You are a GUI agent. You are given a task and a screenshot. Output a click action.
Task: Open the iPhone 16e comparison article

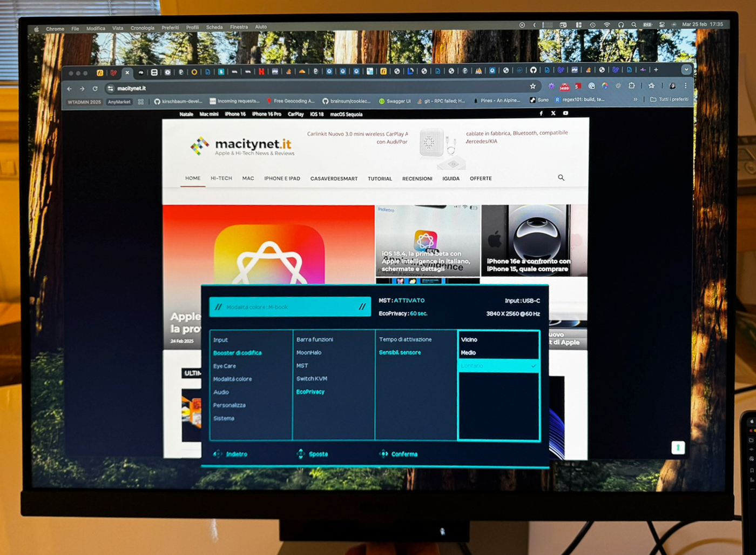(x=535, y=240)
